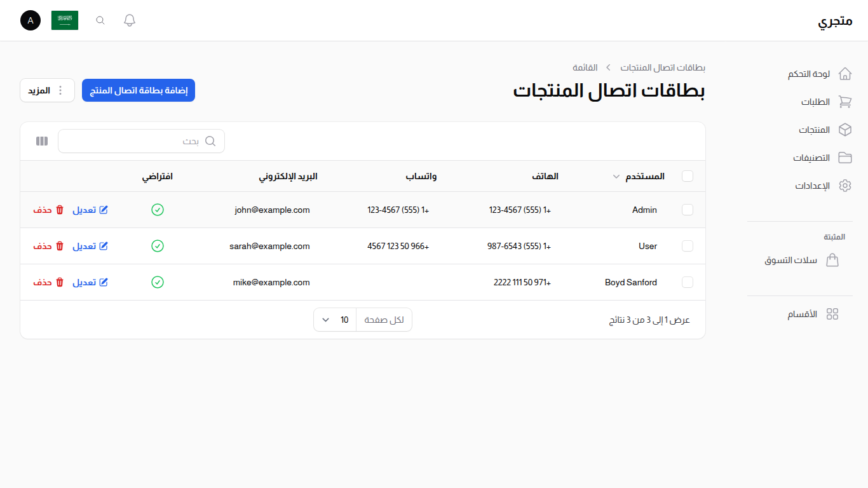868x488 pixels.
Task: Select القائمة in the breadcrumb navigation
Action: (585, 67)
